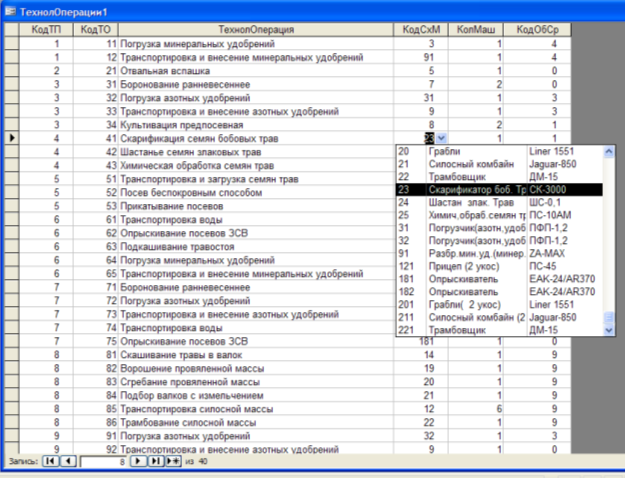The width and height of the screenshot is (625, 478).
Task: Choose Опрыскиватель entry code 181
Action: click(x=499, y=279)
